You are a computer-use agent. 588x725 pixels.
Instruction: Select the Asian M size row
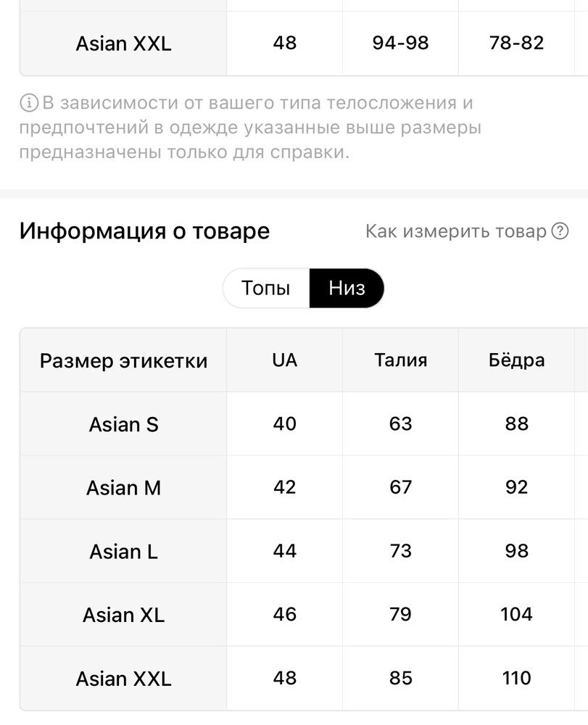(x=123, y=488)
